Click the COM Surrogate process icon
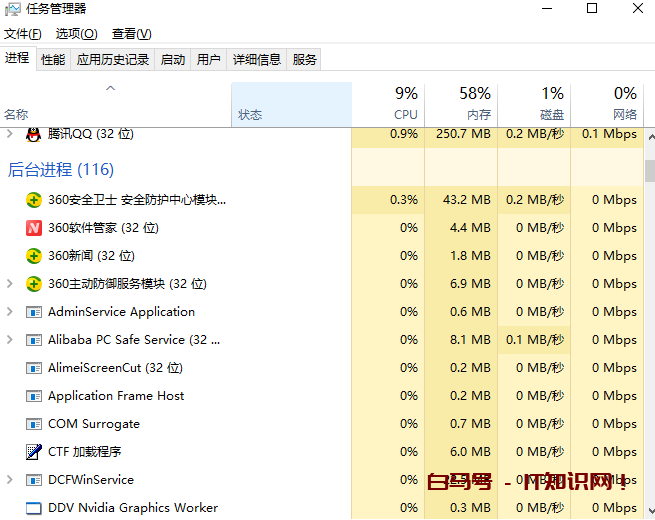Viewport: 655px width, 520px height. [x=34, y=424]
